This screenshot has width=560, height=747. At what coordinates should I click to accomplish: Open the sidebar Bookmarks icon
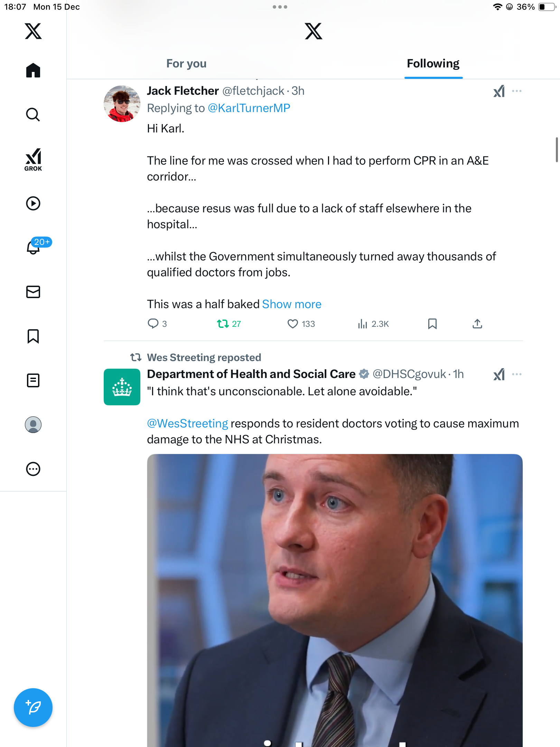click(x=33, y=336)
